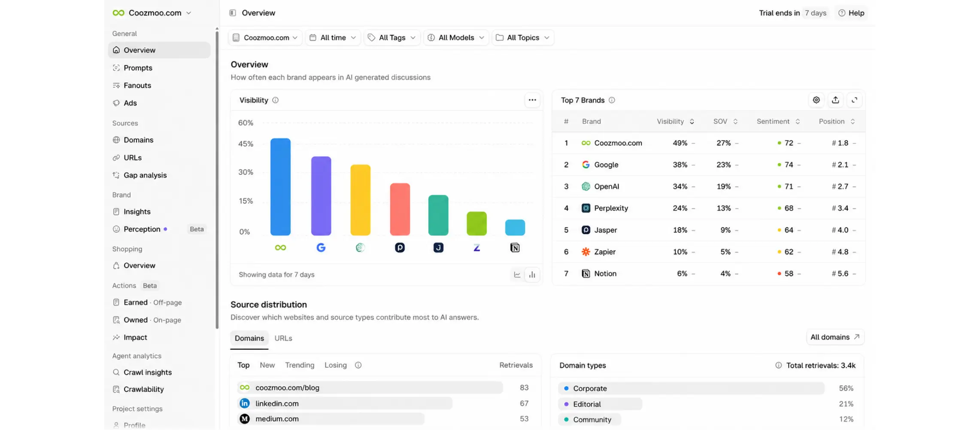980x430 pixels.
Task: Click the Notion logo under the chart
Action: [515, 248]
